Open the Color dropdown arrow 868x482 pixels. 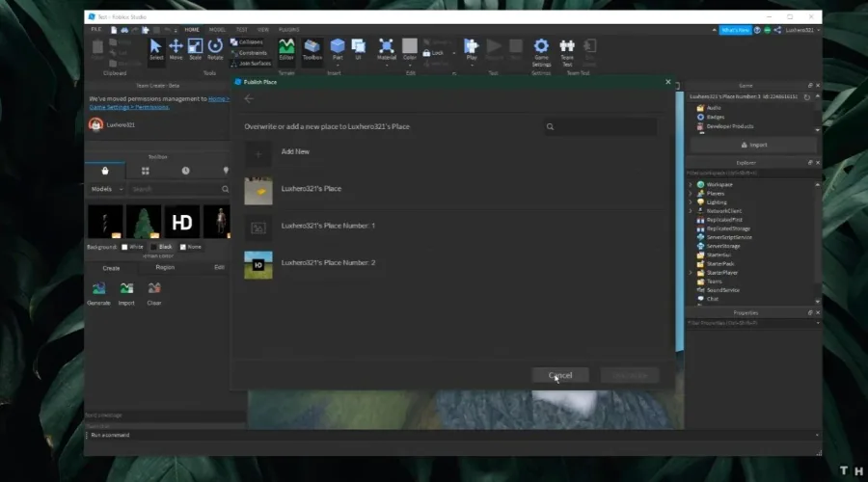click(410, 66)
